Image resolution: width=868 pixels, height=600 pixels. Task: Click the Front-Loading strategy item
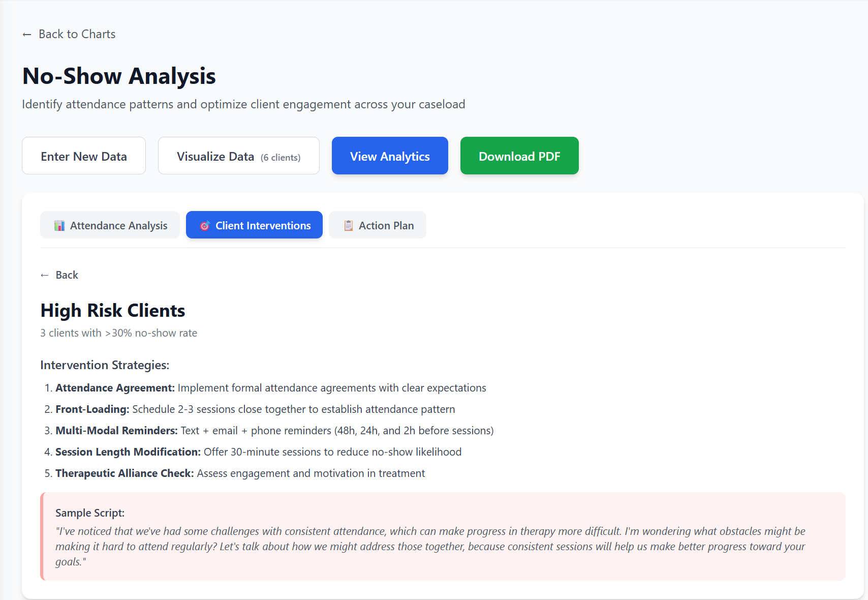tap(255, 409)
